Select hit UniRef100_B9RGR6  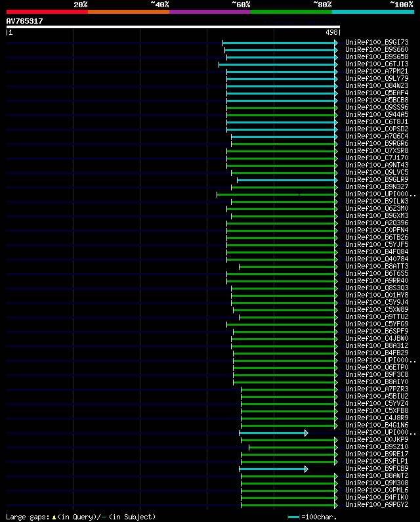pos(377,144)
